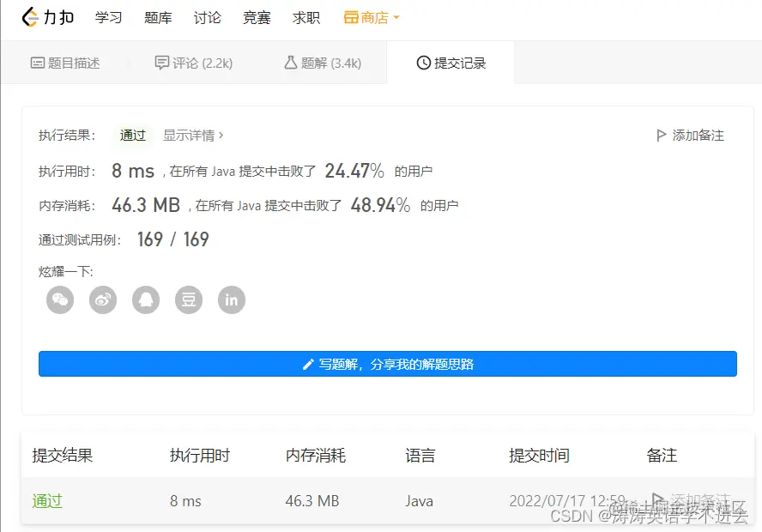
Task: Share via the Weibo icon
Action: [x=103, y=300]
